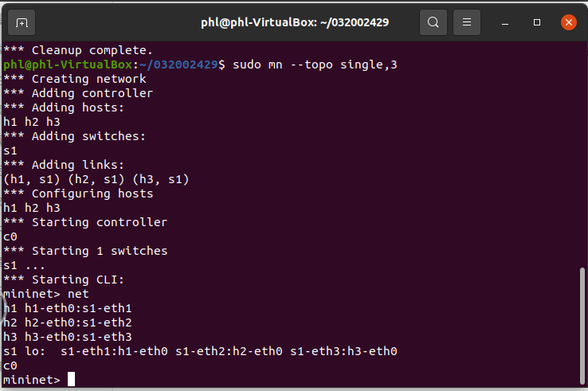Viewport: 588px width, 391px height.
Task: Open a new terminal tab
Action: [x=22, y=22]
